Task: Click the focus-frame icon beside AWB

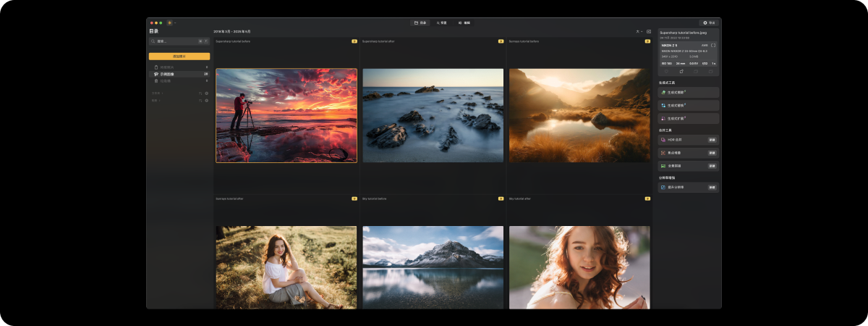Action: (x=713, y=45)
